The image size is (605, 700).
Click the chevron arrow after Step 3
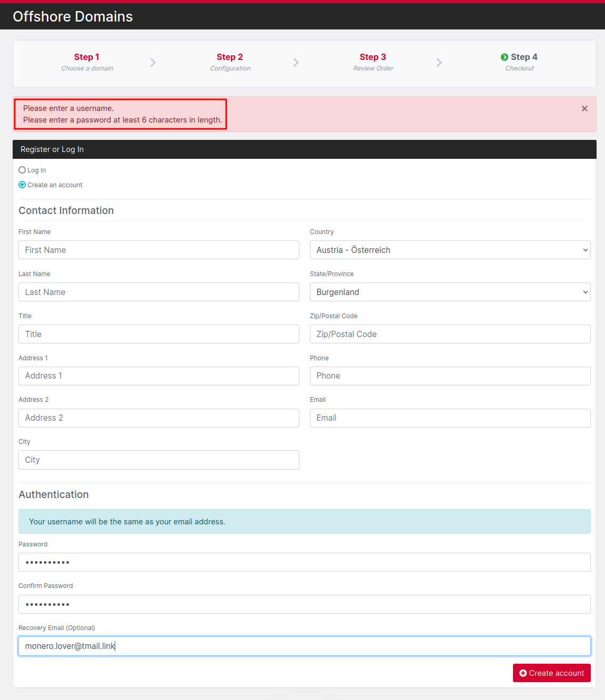point(439,63)
